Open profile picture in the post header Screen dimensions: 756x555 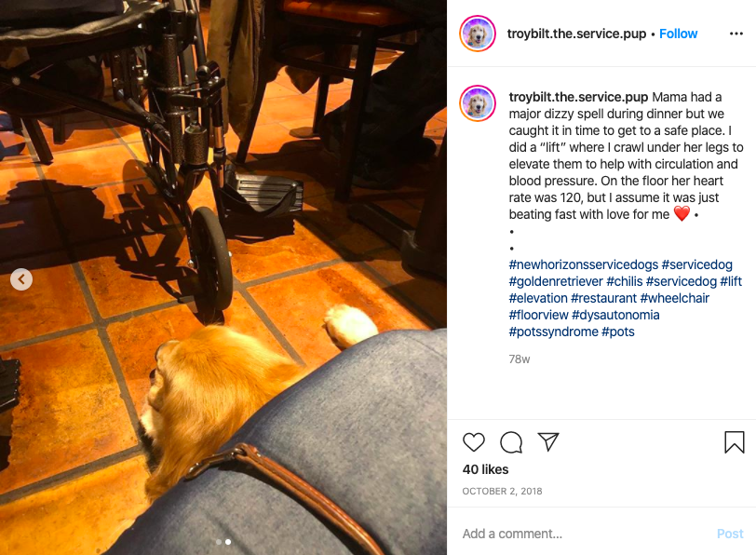click(x=478, y=34)
